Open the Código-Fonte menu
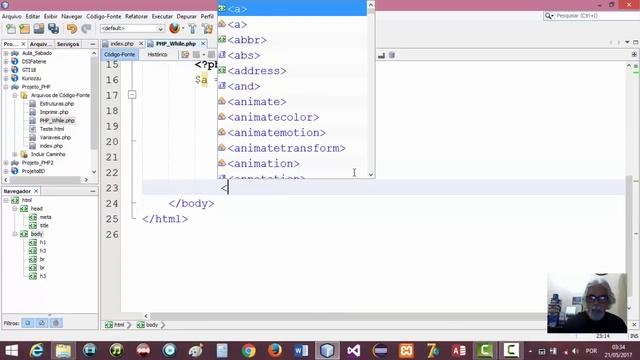Image resolution: width=640 pixels, height=360 pixels. coord(104,16)
